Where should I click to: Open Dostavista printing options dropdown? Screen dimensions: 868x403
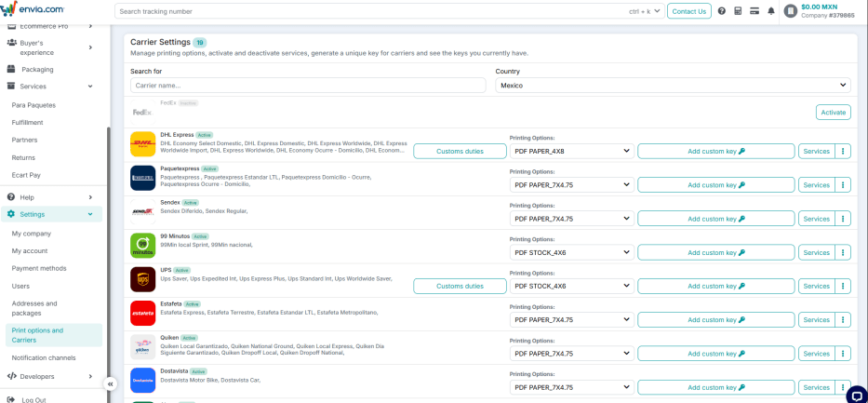tap(572, 387)
